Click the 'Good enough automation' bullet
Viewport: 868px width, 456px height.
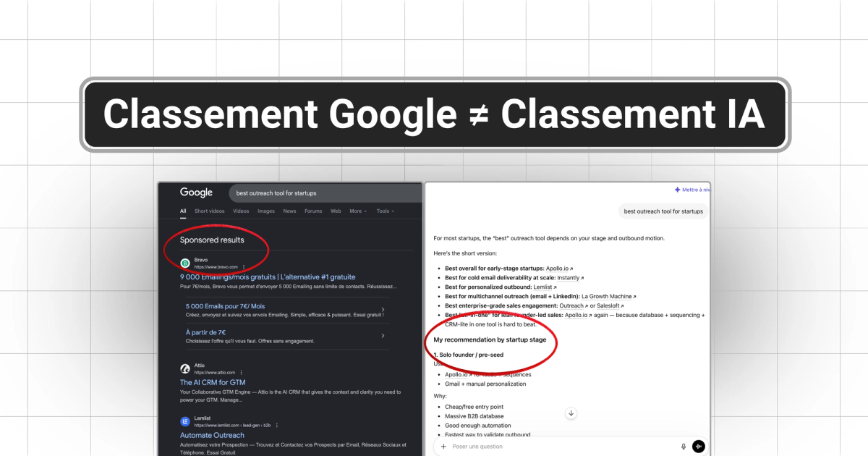click(x=477, y=426)
